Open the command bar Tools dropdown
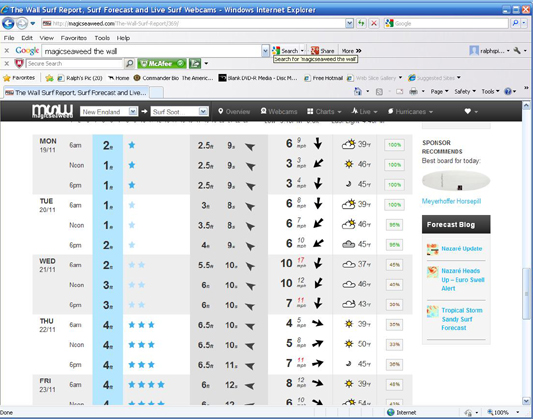Image resolution: width=533 pixels, height=419 pixels. click(490, 91)
